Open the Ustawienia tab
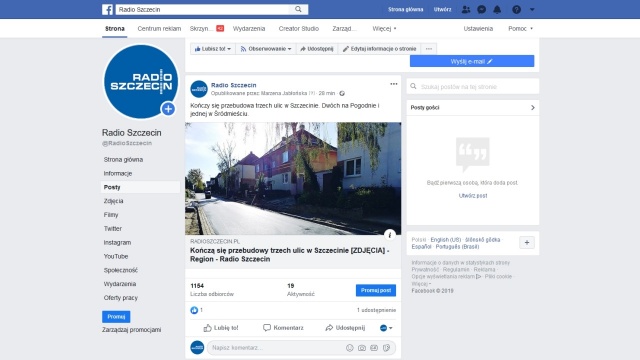Image resolution: width=640 pixels, height=360 pixels. tap(478, 29)
